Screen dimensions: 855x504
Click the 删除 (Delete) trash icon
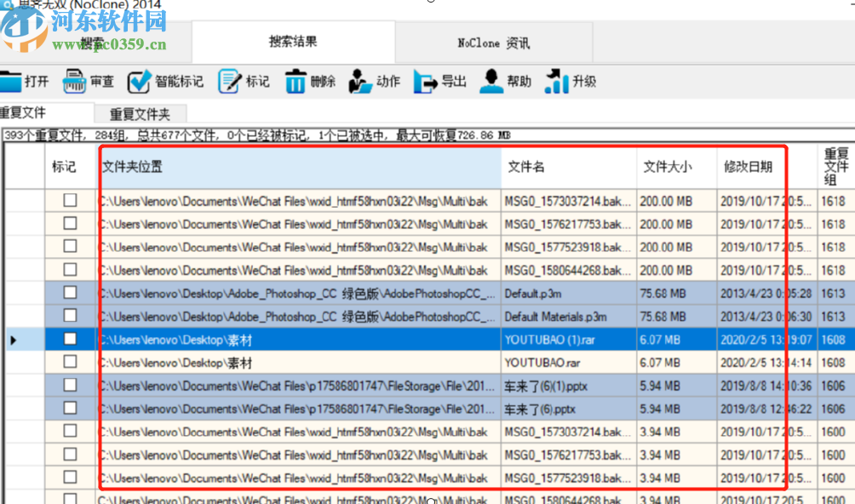295,82
